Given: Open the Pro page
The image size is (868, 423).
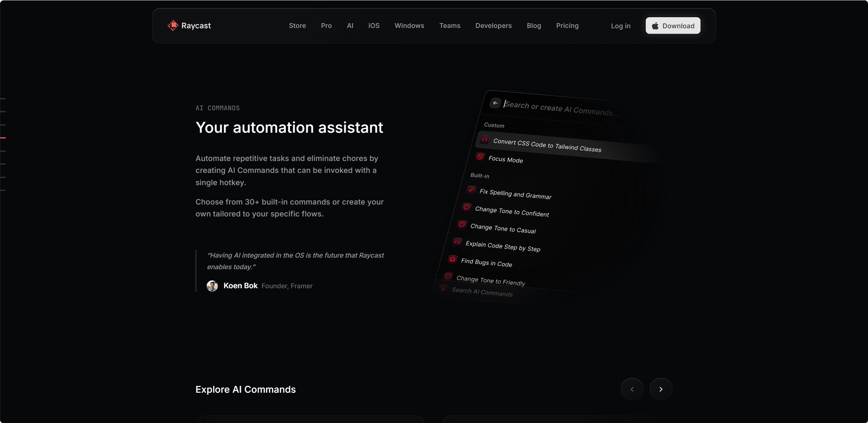Looking at the screenshot, I should [326, 26].
